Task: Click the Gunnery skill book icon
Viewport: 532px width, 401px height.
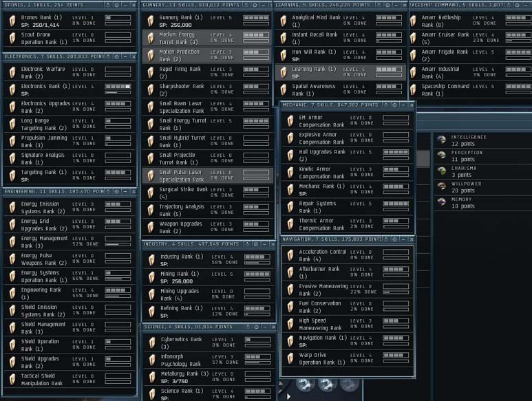Action: [150, 21]
